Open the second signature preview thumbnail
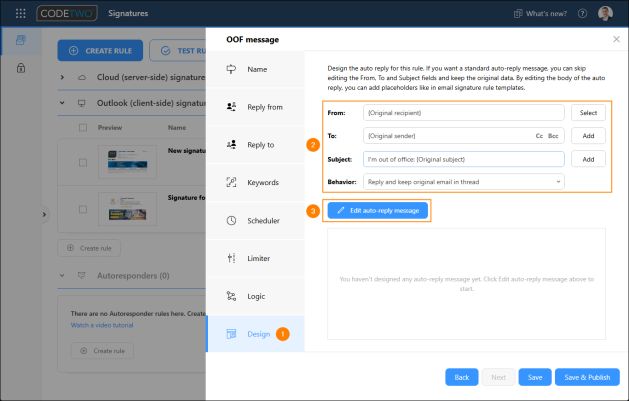Image resolution: width=629 pixels, height=401 pixels. 128,209
